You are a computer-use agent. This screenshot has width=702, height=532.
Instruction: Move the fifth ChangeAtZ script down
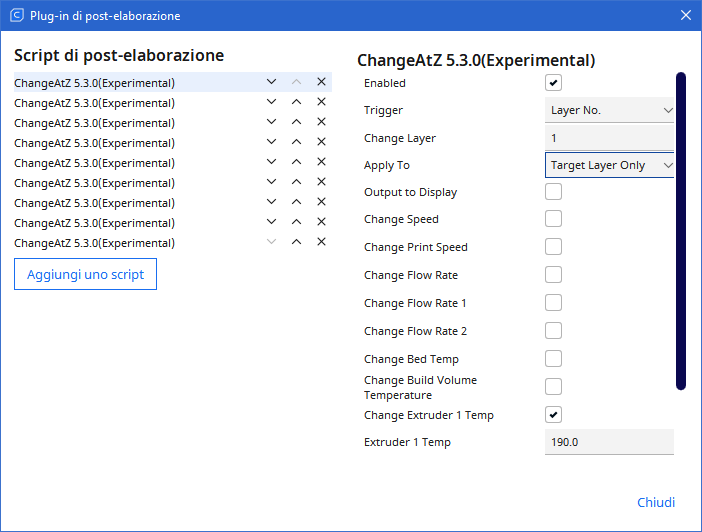271,163
